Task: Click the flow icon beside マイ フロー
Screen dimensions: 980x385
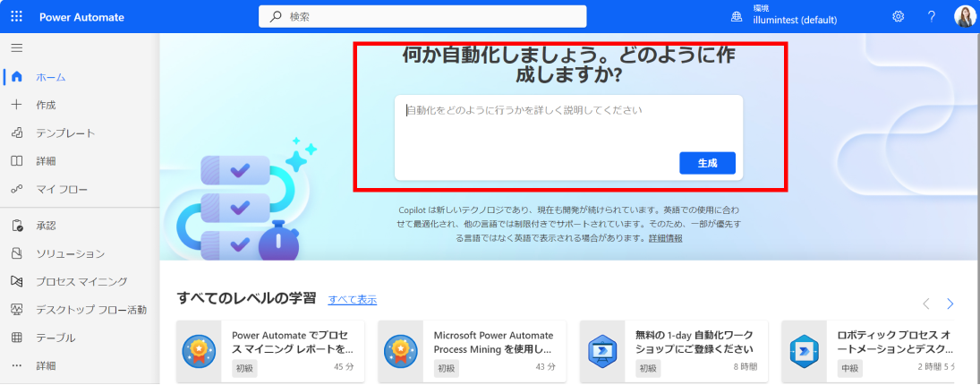Action: 17,190
